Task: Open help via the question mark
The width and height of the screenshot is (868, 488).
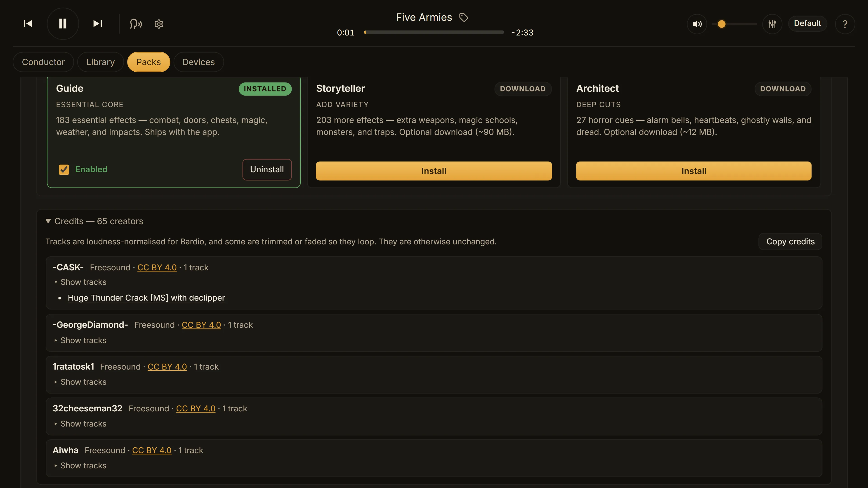Action: [845, 24]
